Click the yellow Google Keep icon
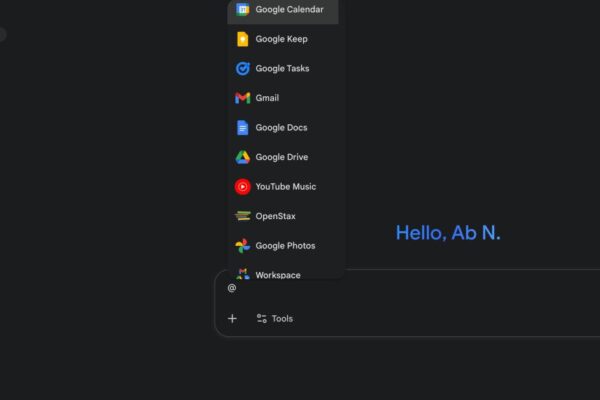 242,39
